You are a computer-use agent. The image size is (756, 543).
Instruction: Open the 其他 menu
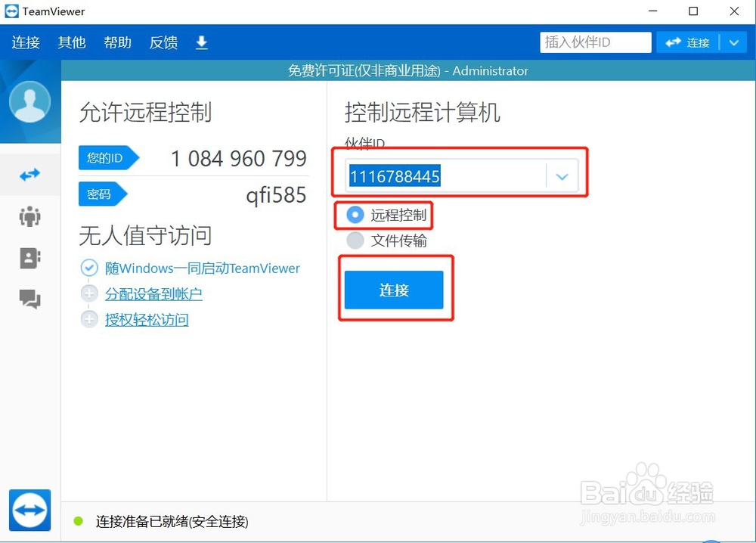coord(71,43)
